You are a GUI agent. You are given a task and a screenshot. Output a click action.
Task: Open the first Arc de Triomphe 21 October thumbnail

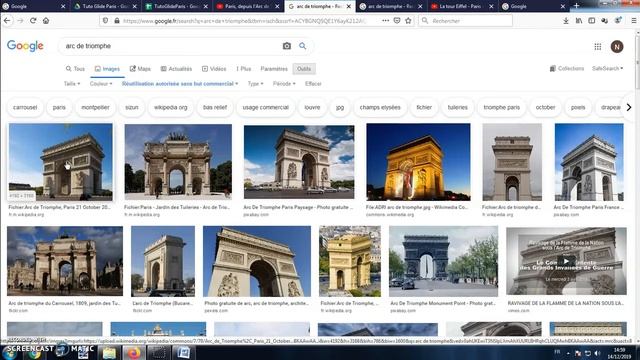(x=60, y=162)
